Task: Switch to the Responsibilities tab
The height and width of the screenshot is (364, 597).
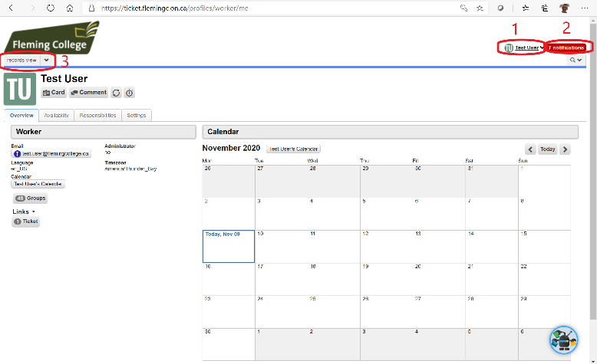Action: 97,116
